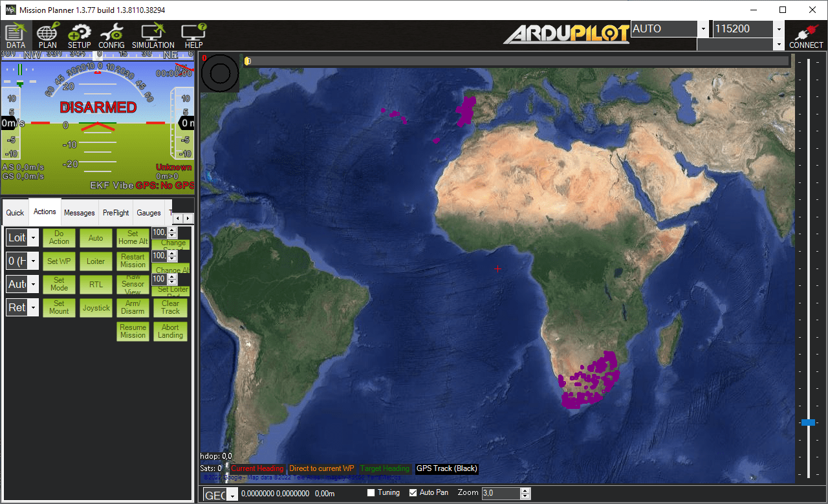Click the CONNECT plug icon
This screenshot has width=828, height=504.
point(806,36)
